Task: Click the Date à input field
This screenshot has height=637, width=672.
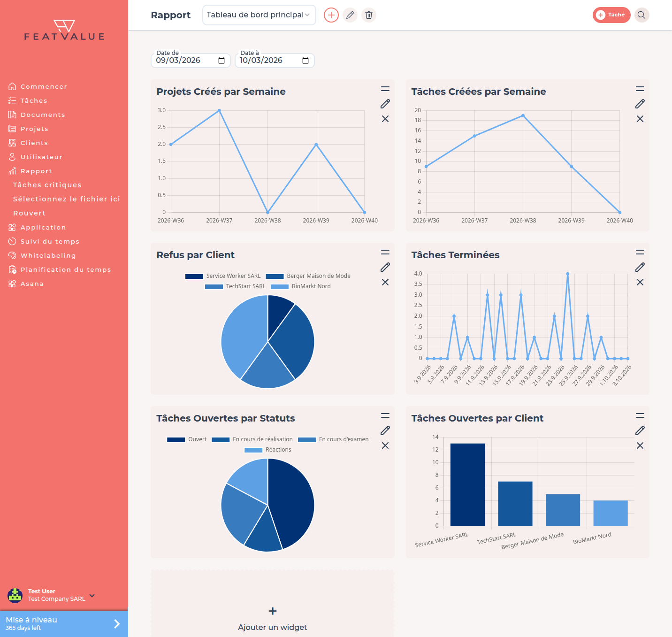Action: pyautogui.click(x=275, y=61)
